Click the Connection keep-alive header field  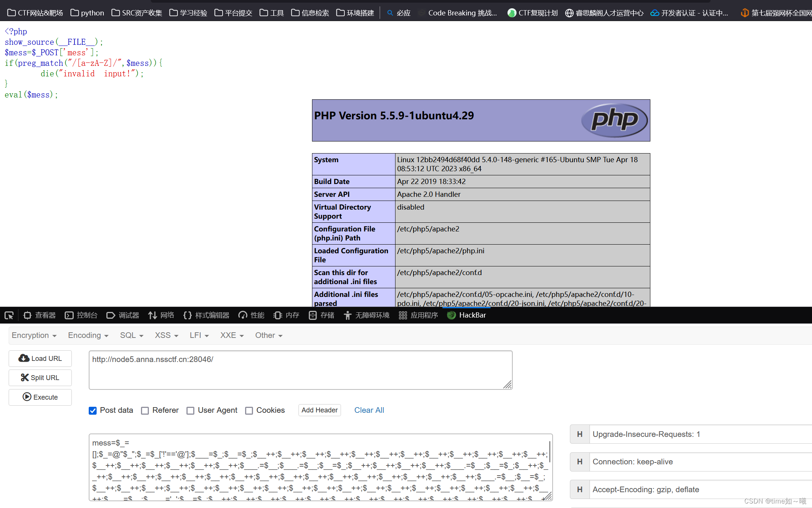(700, 462)
